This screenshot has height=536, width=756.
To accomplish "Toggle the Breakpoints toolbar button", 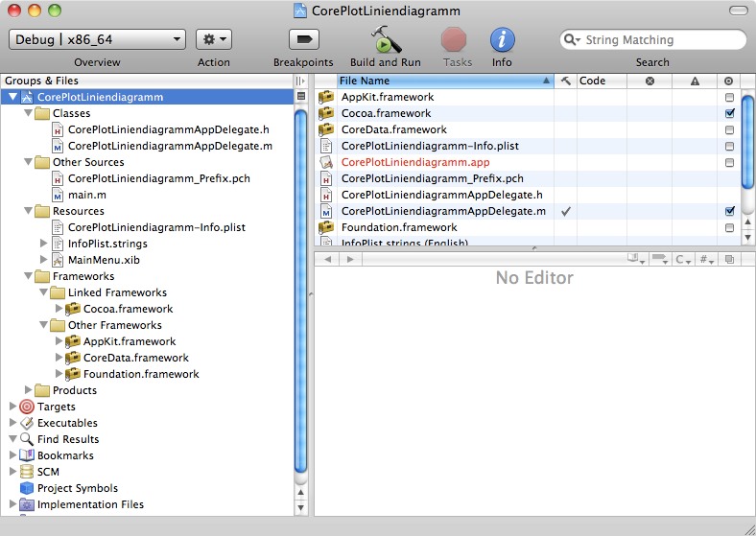I will point(303,40).
